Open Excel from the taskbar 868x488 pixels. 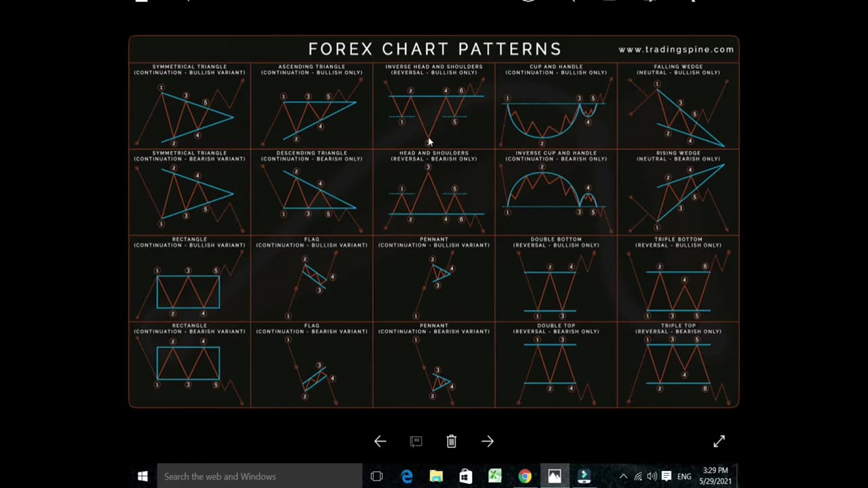click(495, 476)
